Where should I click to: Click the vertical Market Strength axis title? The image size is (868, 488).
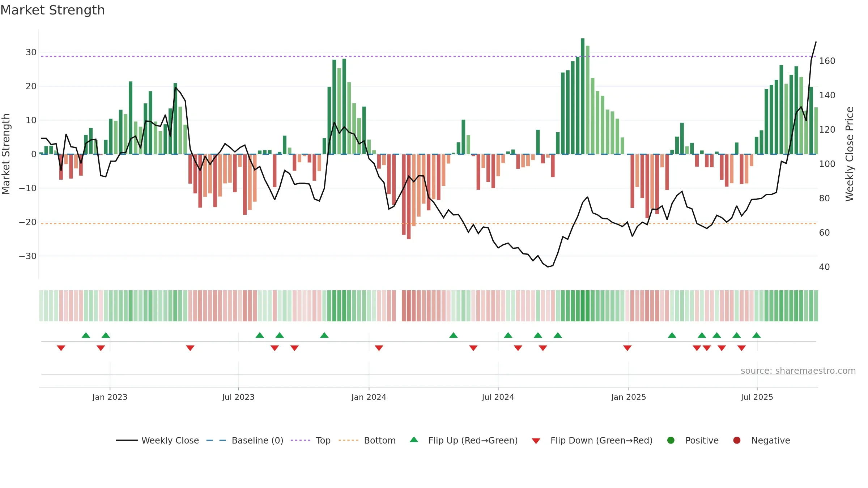coord(6,154)
